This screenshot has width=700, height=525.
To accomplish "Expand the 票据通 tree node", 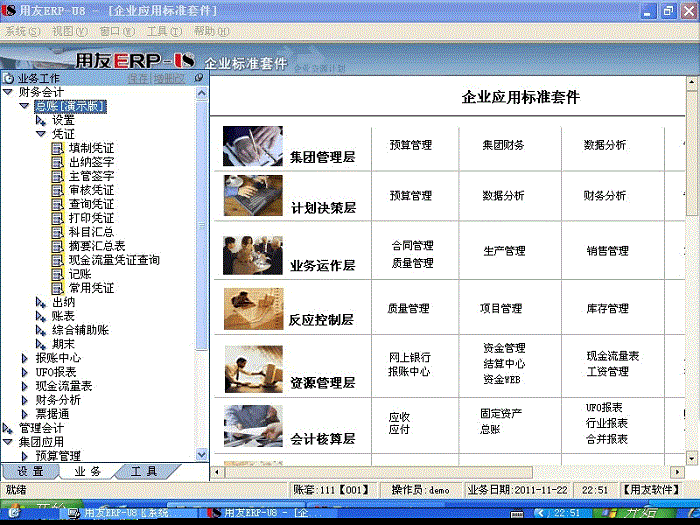I will 25,414.
